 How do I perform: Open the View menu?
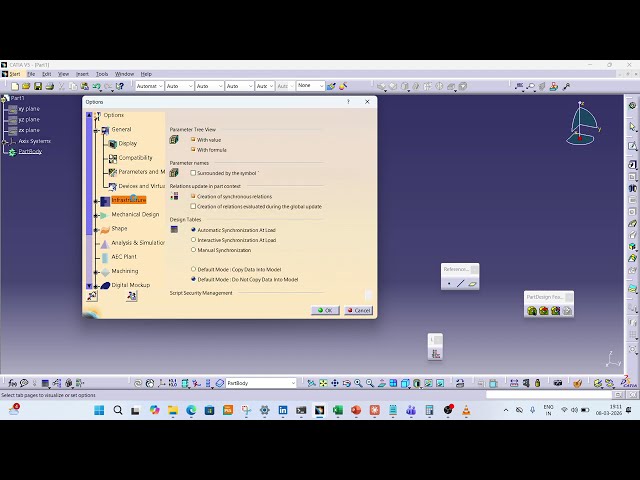[63, 74]
